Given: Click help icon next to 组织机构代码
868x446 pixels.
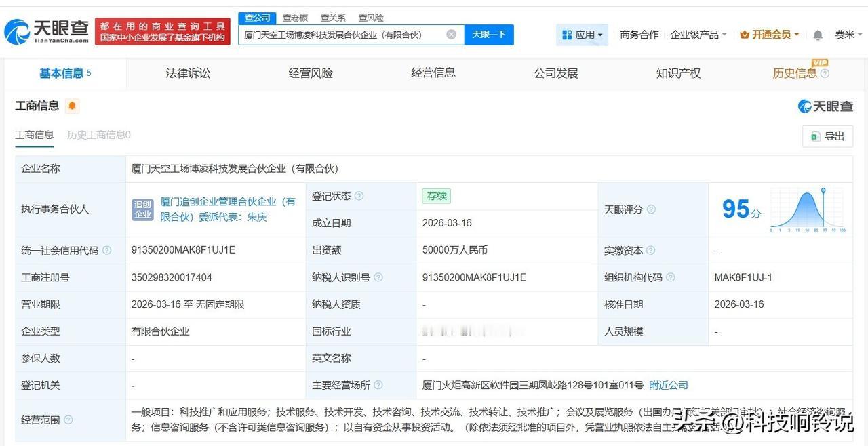Looking at the screenshot, I should coord(670,277).
